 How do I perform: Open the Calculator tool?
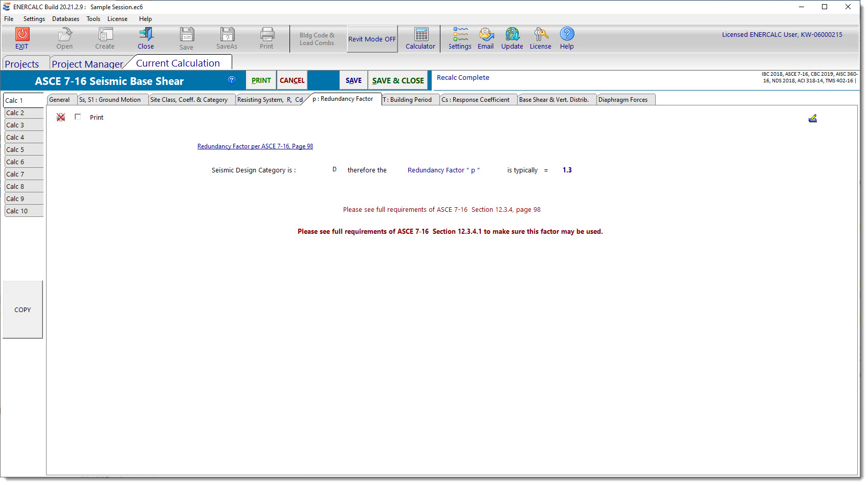(x=420, y=34)
